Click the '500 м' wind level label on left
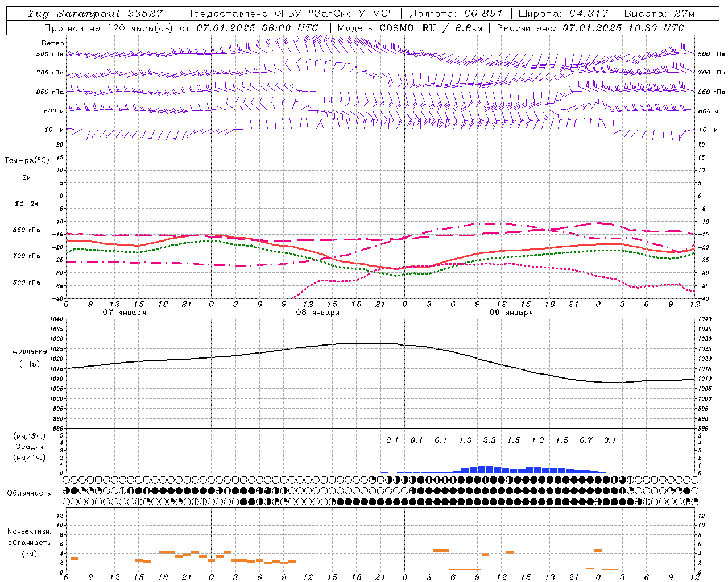Viewport: 728px width, 582px height. tap(55, 111)
